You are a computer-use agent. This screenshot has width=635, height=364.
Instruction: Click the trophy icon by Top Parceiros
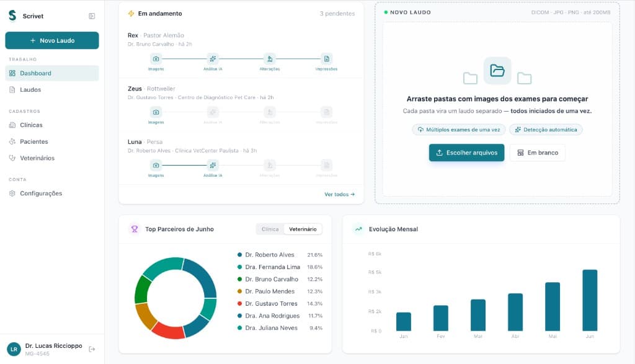135,229
